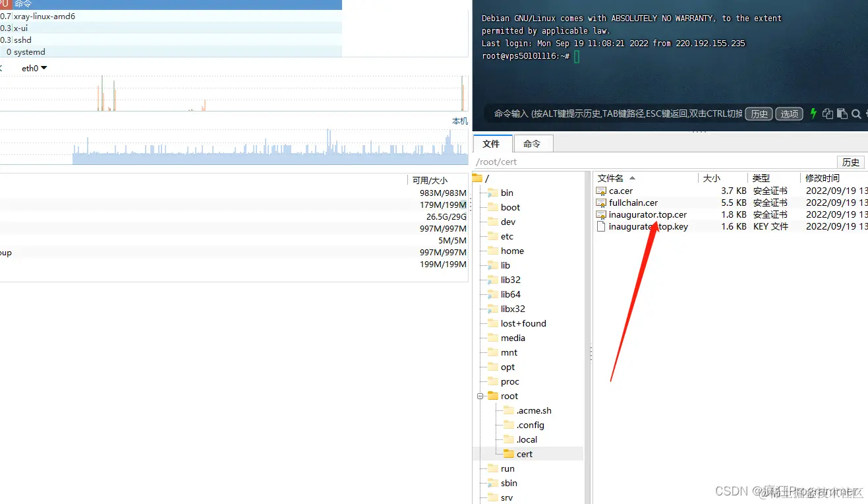Collapse the root folder tree node
868x504 pixels.
(482, 396)
